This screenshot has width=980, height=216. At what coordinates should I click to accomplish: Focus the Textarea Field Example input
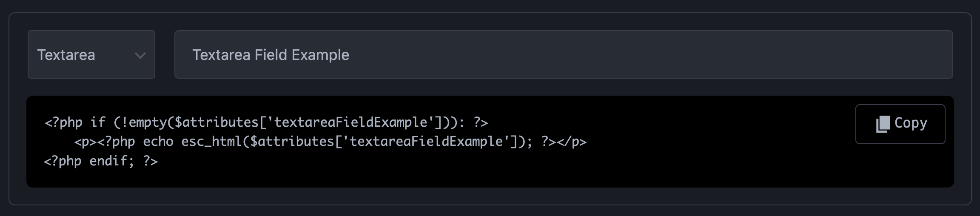(563, 54)
